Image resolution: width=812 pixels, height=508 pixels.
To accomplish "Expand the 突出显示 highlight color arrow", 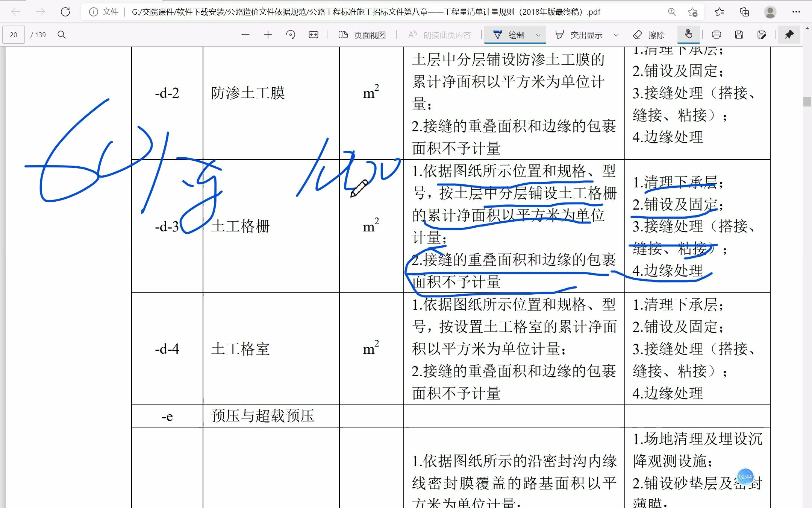I will click(x=616, y=35).
